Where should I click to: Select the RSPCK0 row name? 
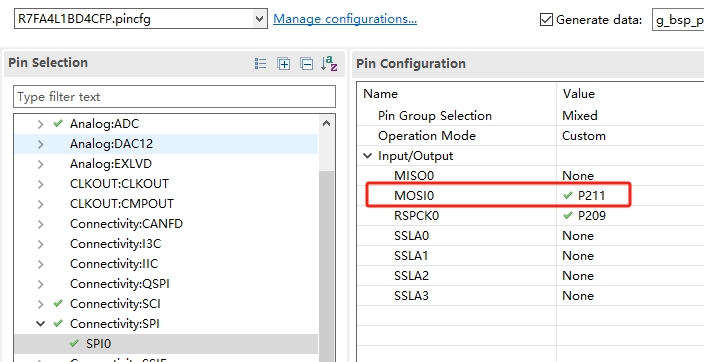[416, 216]
